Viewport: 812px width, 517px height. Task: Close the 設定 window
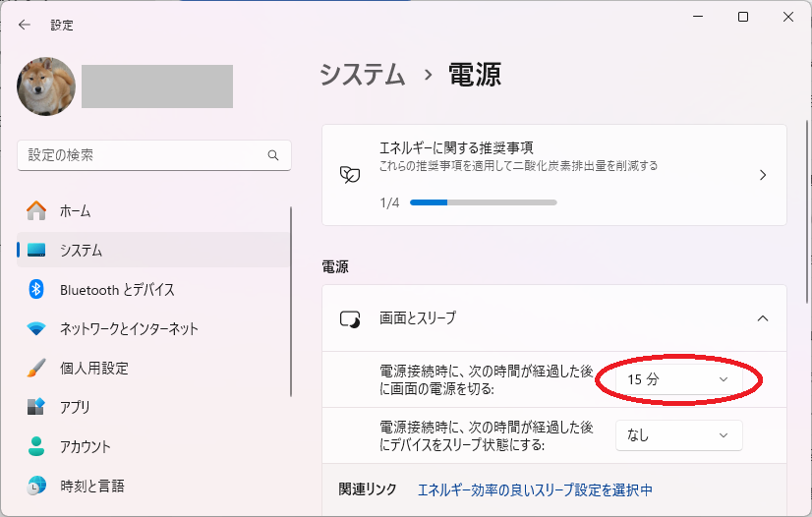788,17
